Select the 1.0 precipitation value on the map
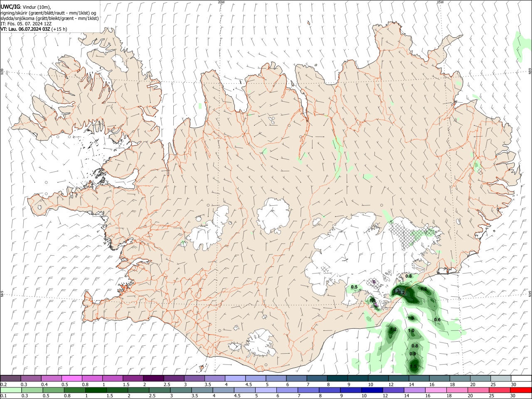This screenshot has width=532, height=399. pyautogui.click(x=411, y=331)
